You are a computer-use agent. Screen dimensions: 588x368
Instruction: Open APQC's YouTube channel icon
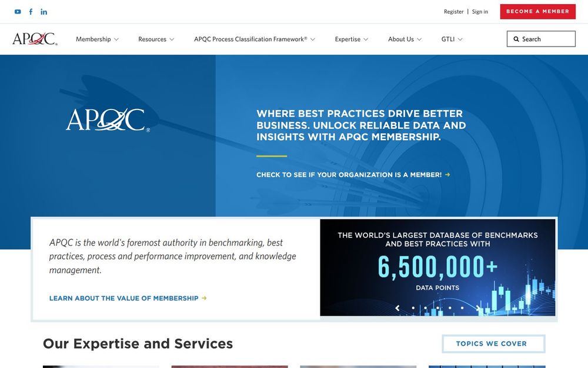pos(18,12)
